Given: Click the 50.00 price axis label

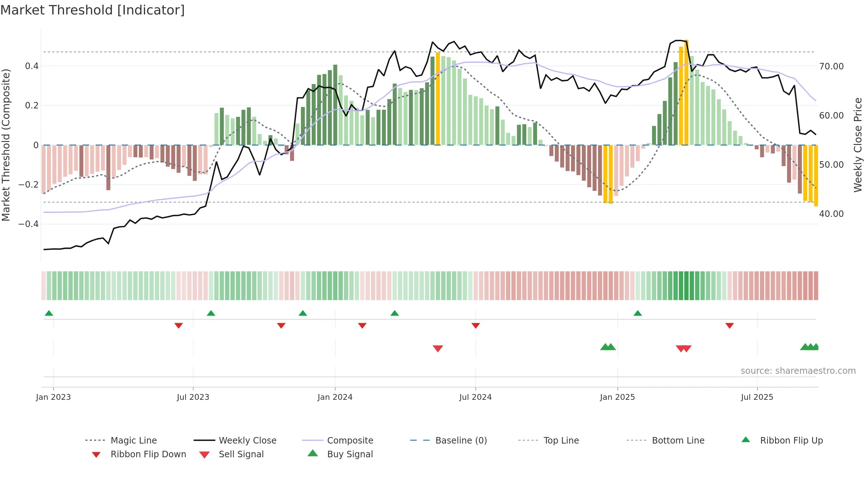Looking at the screenshot, I should (x=831, y=164).
